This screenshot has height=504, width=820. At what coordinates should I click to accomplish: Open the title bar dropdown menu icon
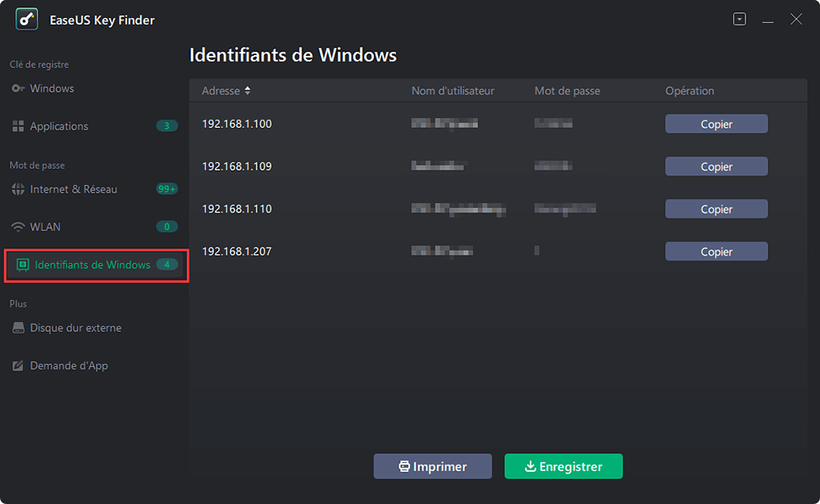pos(740,20)
